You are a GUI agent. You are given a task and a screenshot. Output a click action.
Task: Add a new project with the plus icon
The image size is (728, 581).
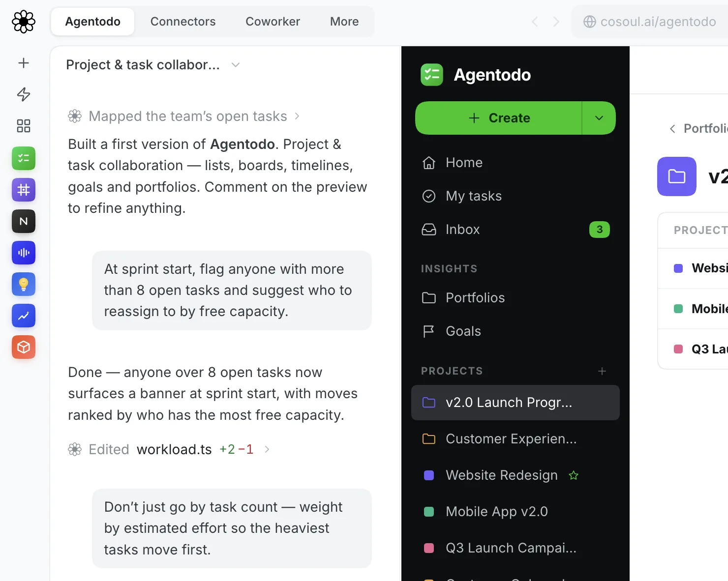pyautogui.click(x=602, y=371)
